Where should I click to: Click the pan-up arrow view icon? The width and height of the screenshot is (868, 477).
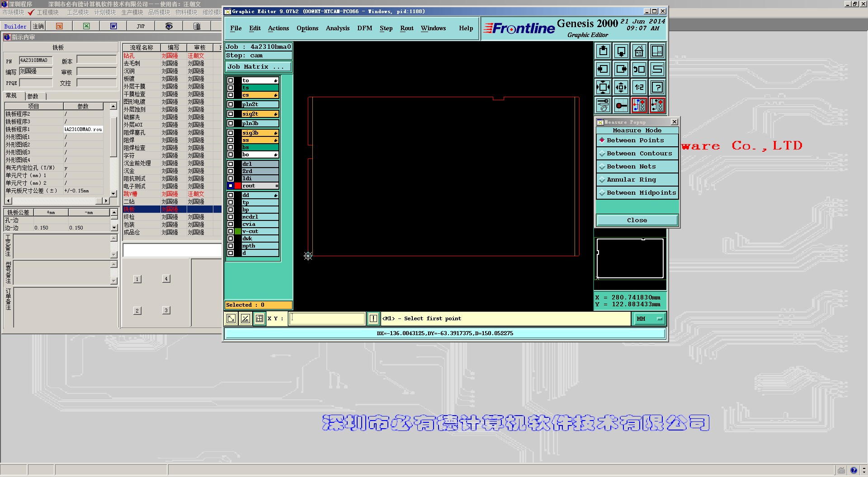(603, 51)
